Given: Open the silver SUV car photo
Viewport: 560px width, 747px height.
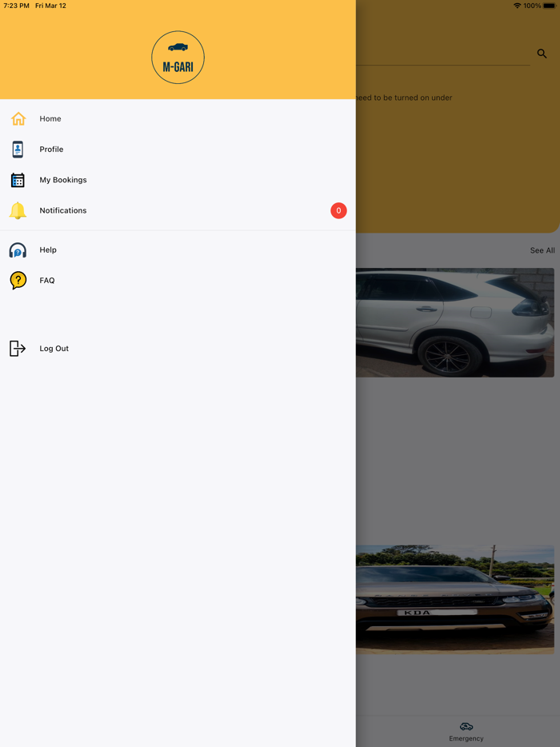Looking at the screenshot, I should [454, 322].
